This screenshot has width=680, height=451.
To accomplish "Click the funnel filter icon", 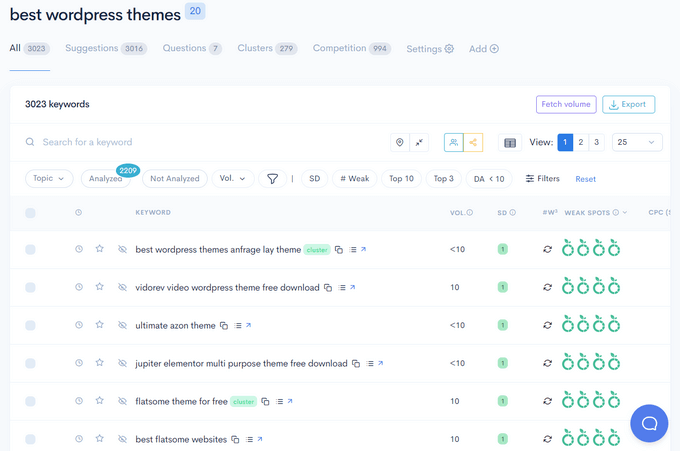I will [271, 179].
